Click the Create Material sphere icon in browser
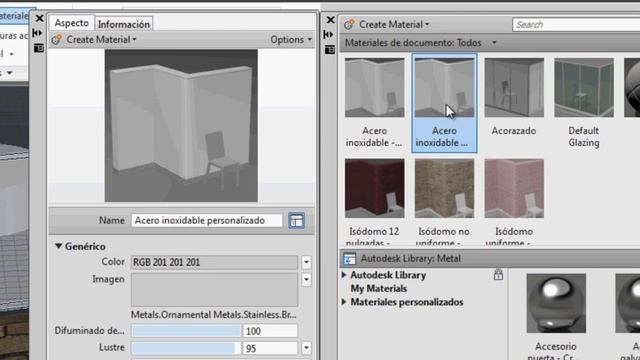640x360 pixels. point(349,24)
